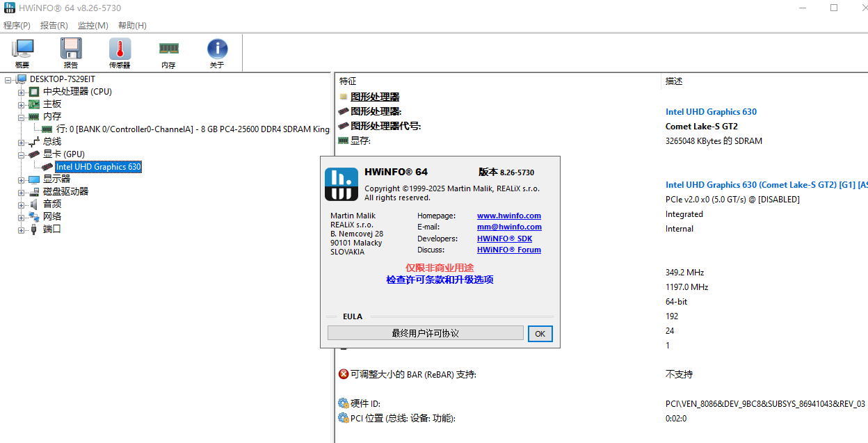Click Integrated value in description column

[x=684, y=214]
